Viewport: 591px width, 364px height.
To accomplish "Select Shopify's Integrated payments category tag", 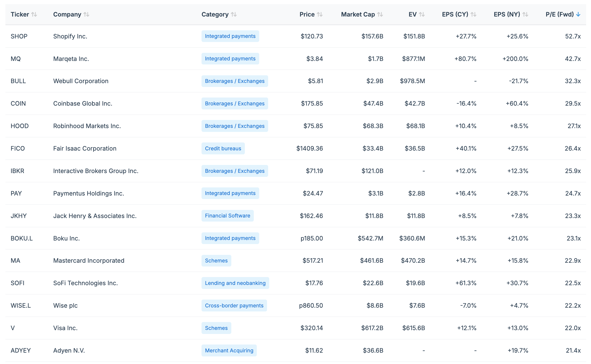I will 230,36.
